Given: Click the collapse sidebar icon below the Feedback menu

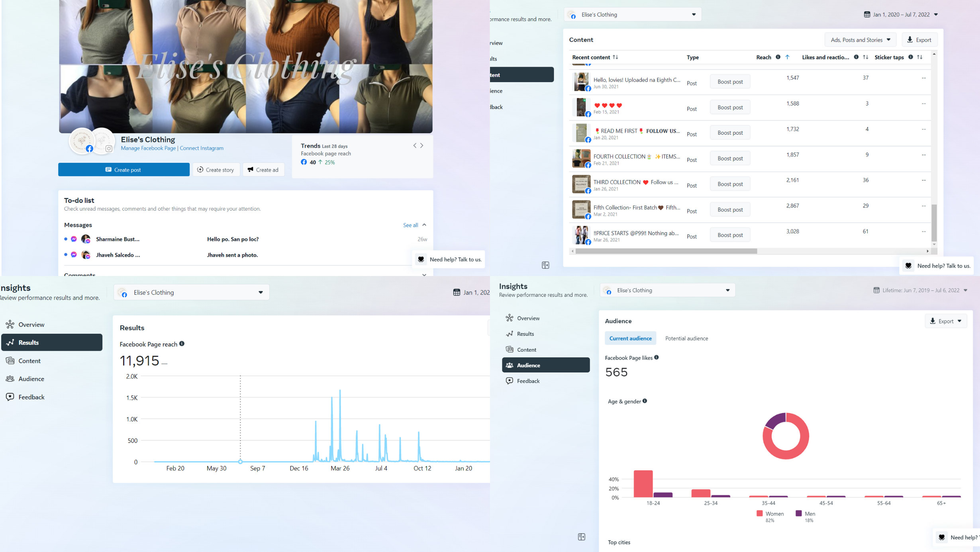Looking at the screenshot, I should [581, 537].
